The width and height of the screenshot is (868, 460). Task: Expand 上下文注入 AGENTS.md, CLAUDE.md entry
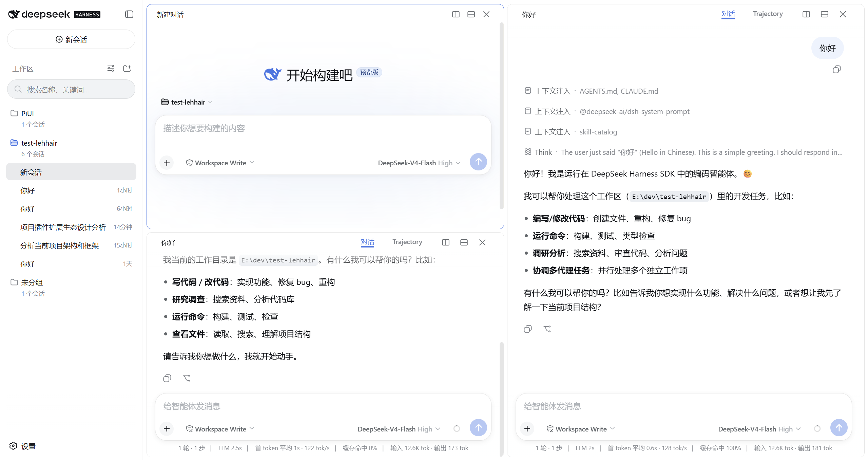[591, 91]
